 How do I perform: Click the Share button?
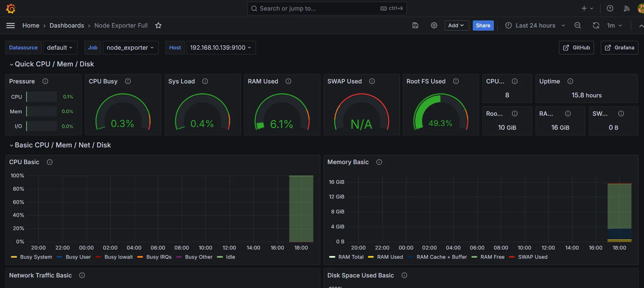coord(483,26)
